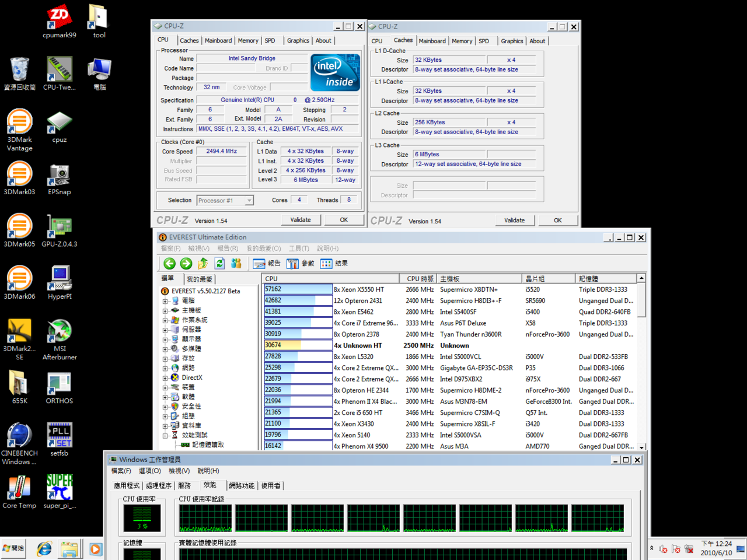Viewport: 747px width, 560px height.
Task: Click the green Forward arrow in EVEREST toolbar
Action: (x=186, y=264)
